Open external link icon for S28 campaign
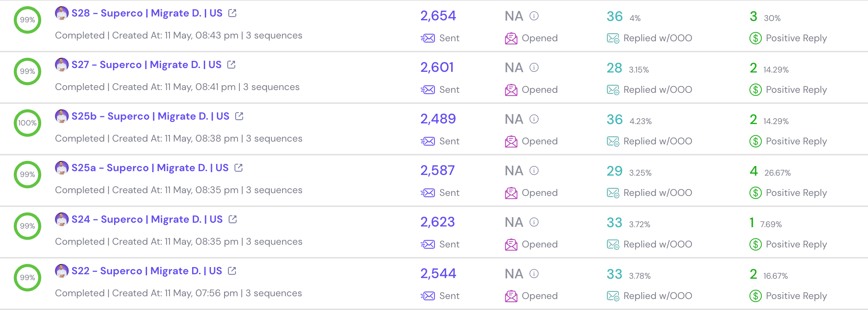 (233, 13)
